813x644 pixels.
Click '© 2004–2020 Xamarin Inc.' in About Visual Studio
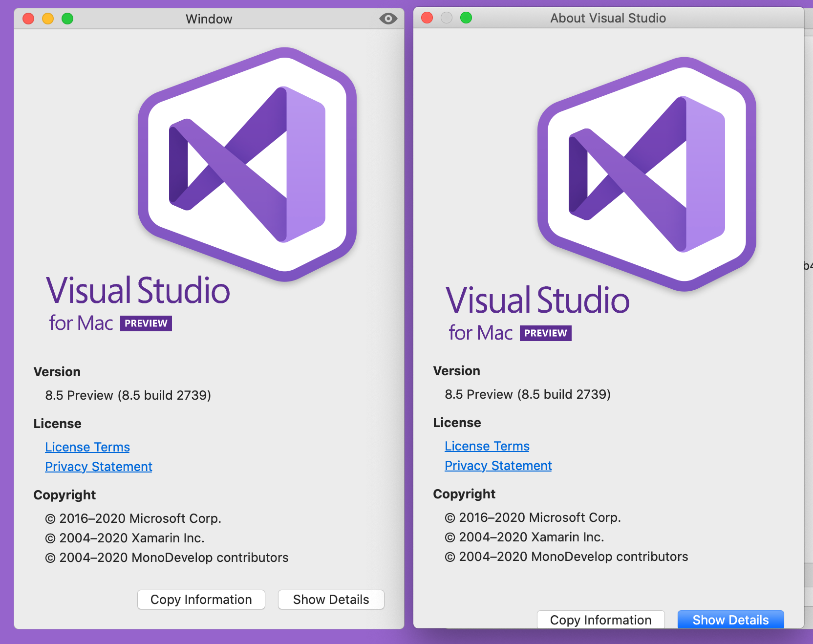tap(524, 537)
